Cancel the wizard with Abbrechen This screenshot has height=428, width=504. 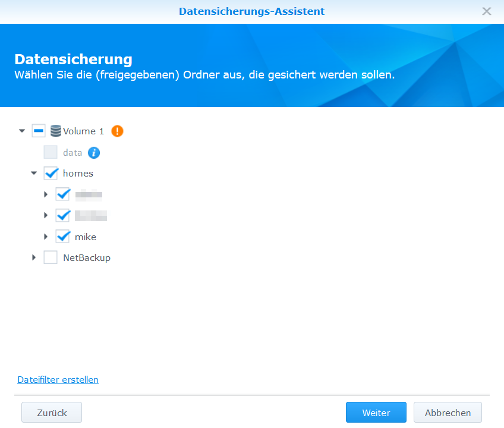pos(448,412)
